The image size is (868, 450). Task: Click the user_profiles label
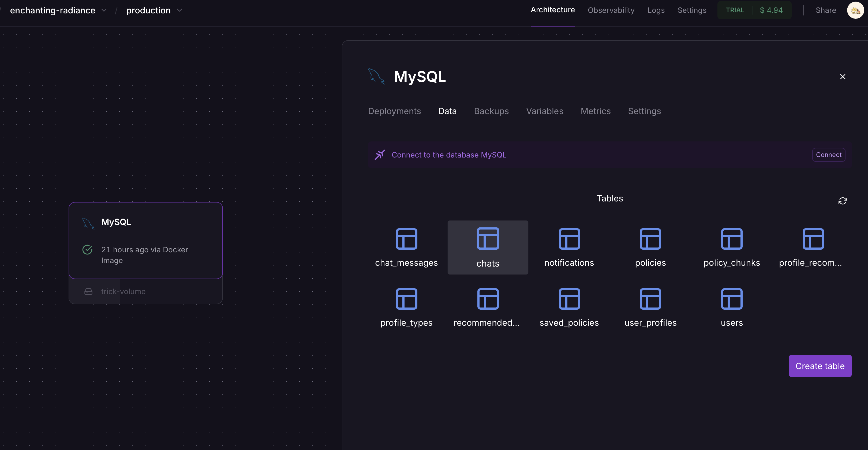pos(650,323)
